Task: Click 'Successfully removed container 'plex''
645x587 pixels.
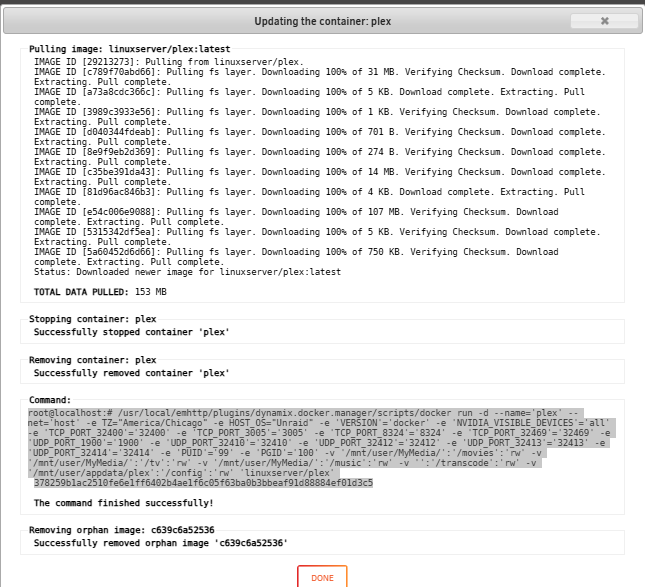Action: [x=131, y=373]
